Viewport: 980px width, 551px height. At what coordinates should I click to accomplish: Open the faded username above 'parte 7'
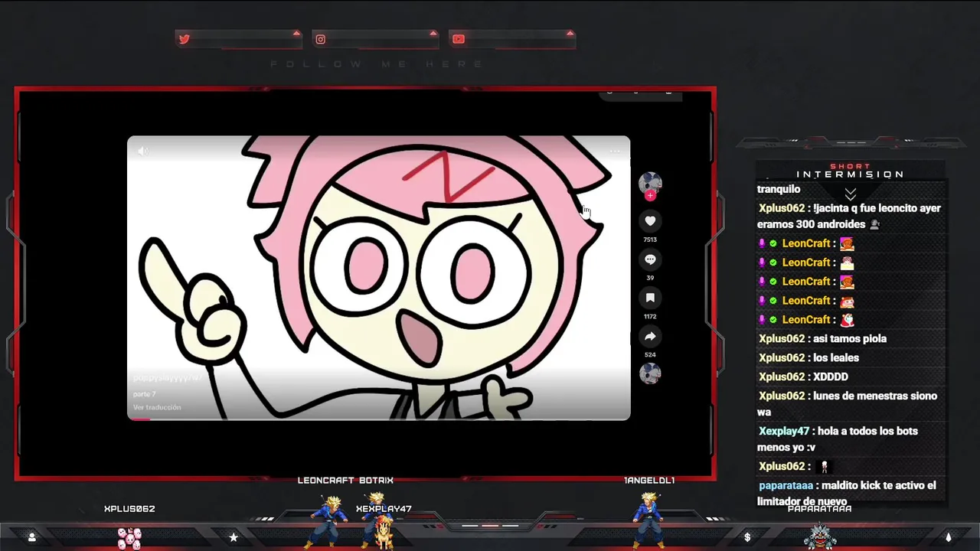[x=168, y=378]
